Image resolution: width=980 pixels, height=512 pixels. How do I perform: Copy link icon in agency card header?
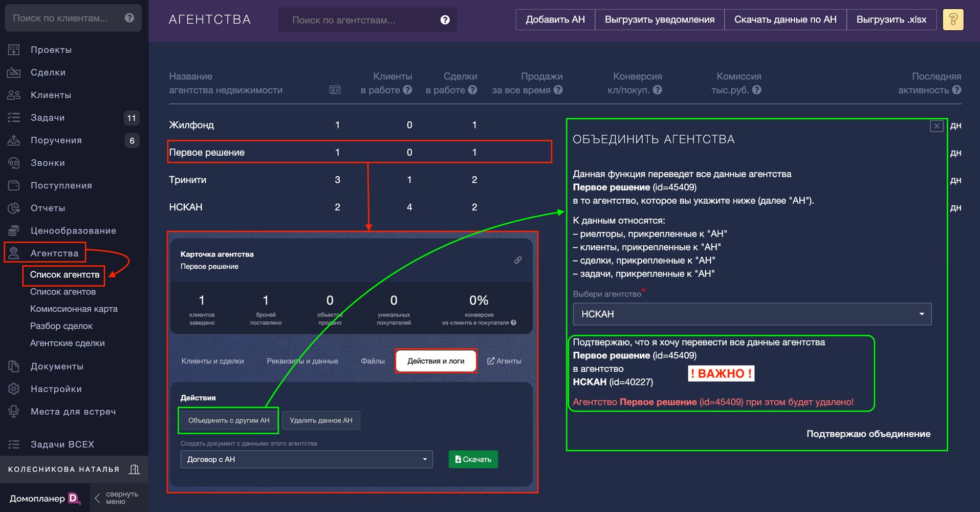(518, 260)
